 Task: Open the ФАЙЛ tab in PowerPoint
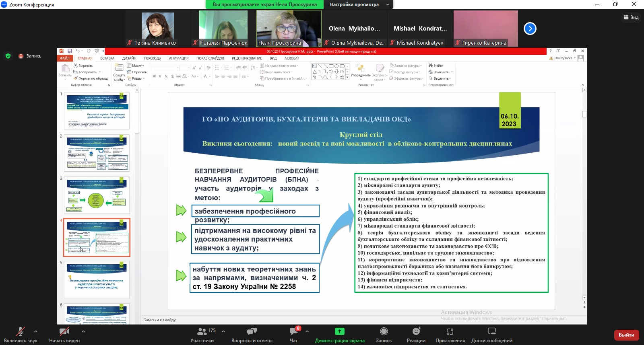coord(65,58)
